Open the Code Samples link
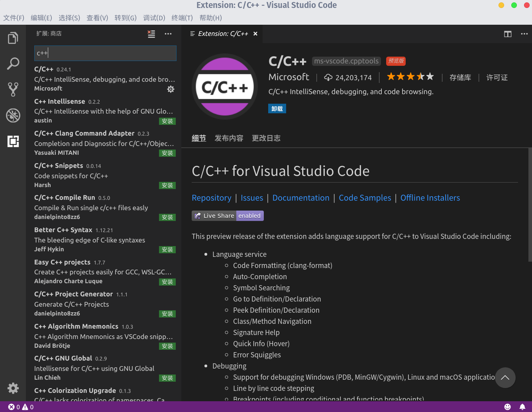This screenshot has width=532, height=412. pyautogui.click(x=365, y=198)
